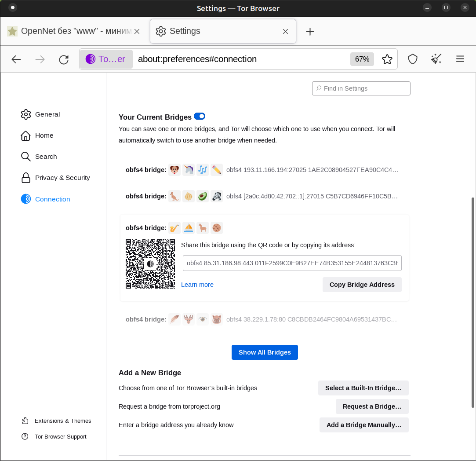Click Copy Bridge Address button
The image size is (476, 461).
click(362, 285)
